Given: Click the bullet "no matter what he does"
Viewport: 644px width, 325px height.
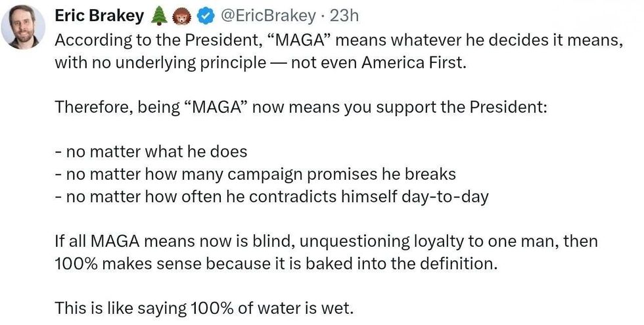Looking at the screenshot, I should 150,151.
